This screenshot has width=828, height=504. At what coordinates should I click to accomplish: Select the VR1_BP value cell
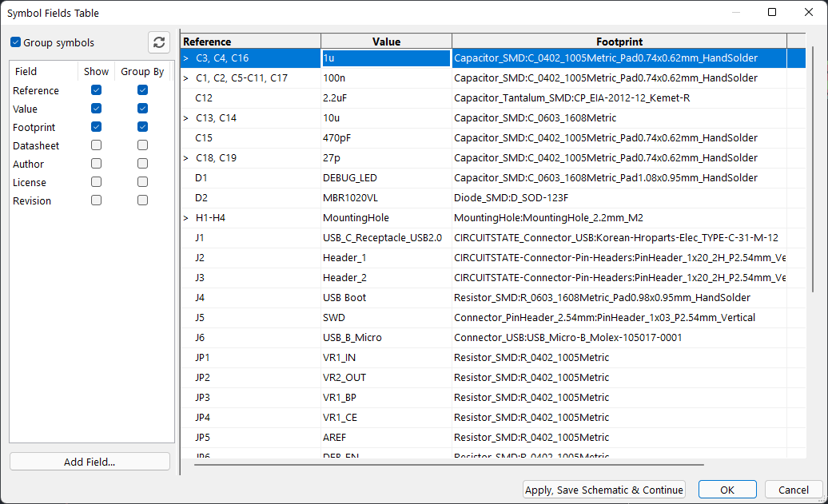(x=386, y=398)
